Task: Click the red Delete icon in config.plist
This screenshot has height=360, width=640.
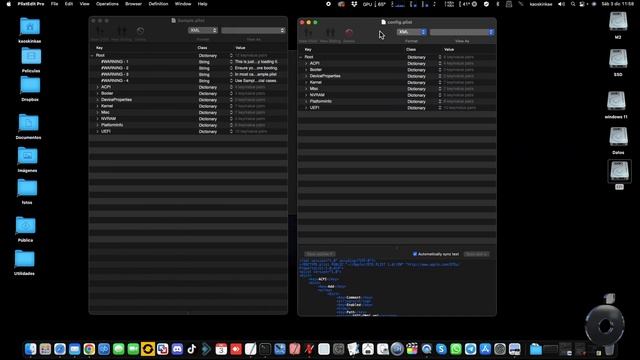Action: pos(349,33)
